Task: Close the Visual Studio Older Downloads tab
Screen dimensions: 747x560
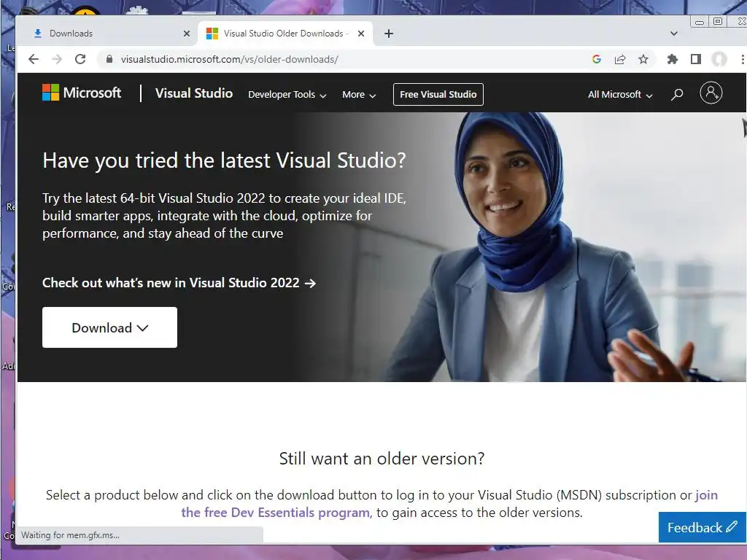Action: (361, 34)
